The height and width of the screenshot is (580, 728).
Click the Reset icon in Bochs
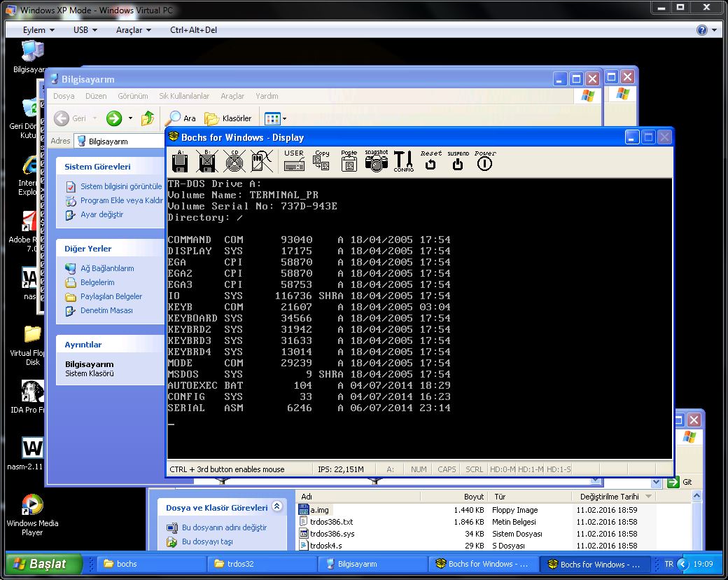tap(431, 160)
